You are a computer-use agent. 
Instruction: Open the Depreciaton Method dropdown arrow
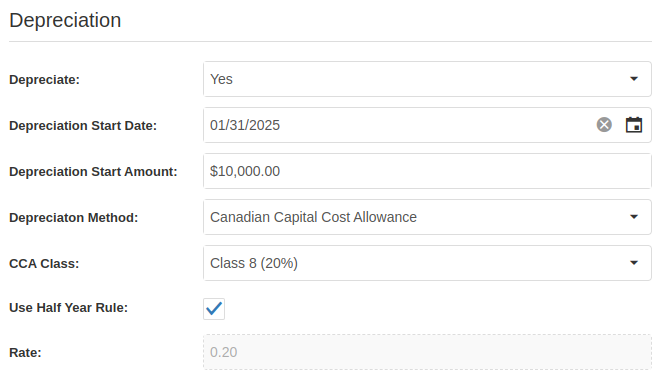pos(633,217)
